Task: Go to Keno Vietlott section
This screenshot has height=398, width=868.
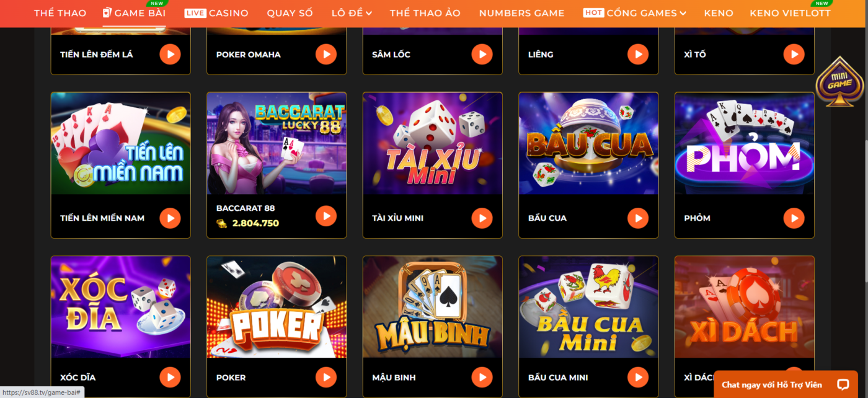Action: click(790, 13)
